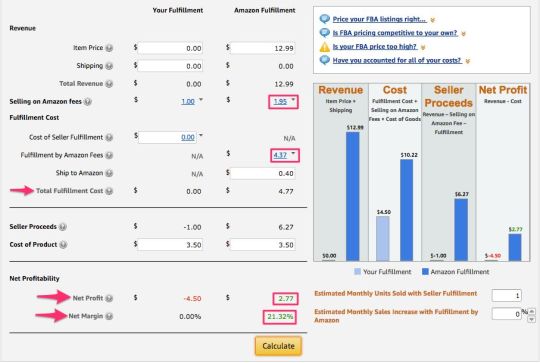540x363 pixels.
Task: Click the 4.37 Fulfillment by Amazon Fees link
Action: tap(280, 155)
